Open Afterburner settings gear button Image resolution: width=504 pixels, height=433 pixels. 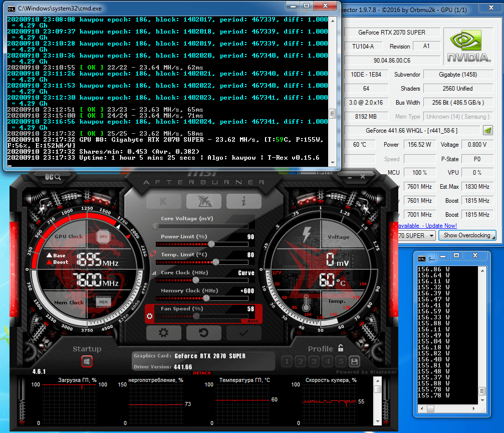click(163, 333)
